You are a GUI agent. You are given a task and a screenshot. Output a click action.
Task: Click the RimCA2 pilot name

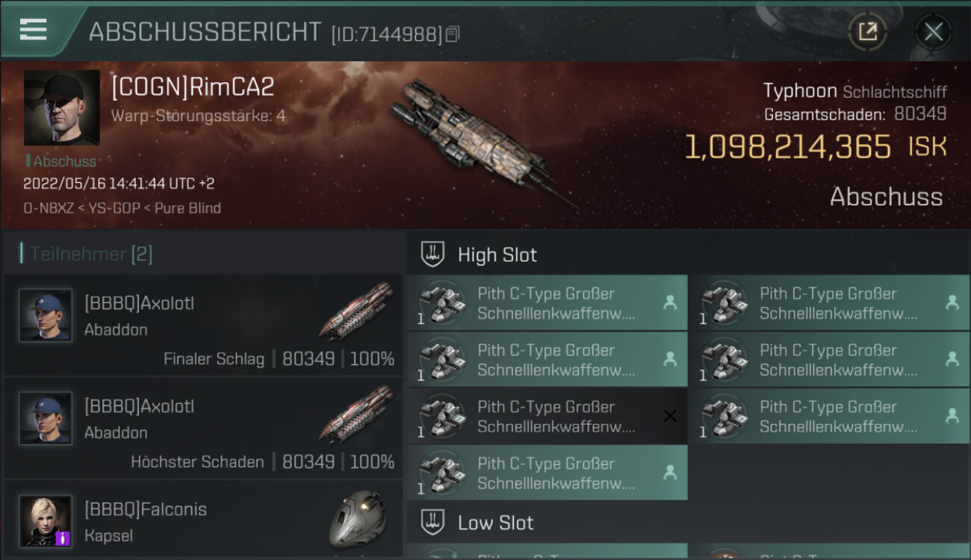[x=193, y=87]
